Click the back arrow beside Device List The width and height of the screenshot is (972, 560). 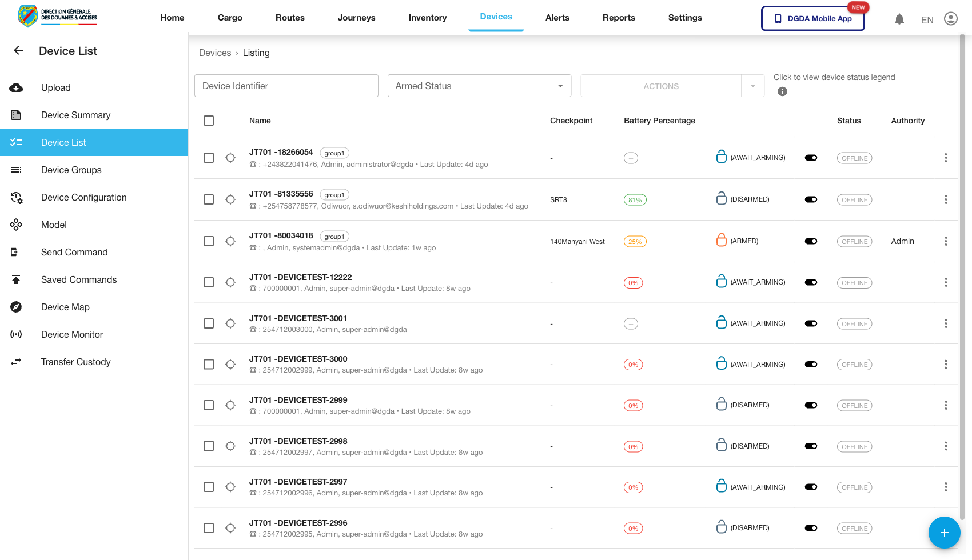pyautogui.click(x=18, y=51)
